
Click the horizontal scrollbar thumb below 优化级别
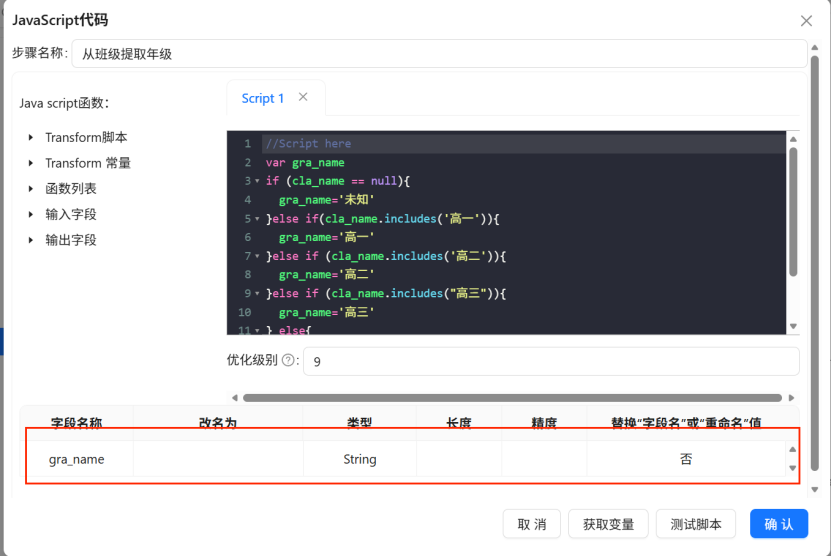(x=512, y=397)
